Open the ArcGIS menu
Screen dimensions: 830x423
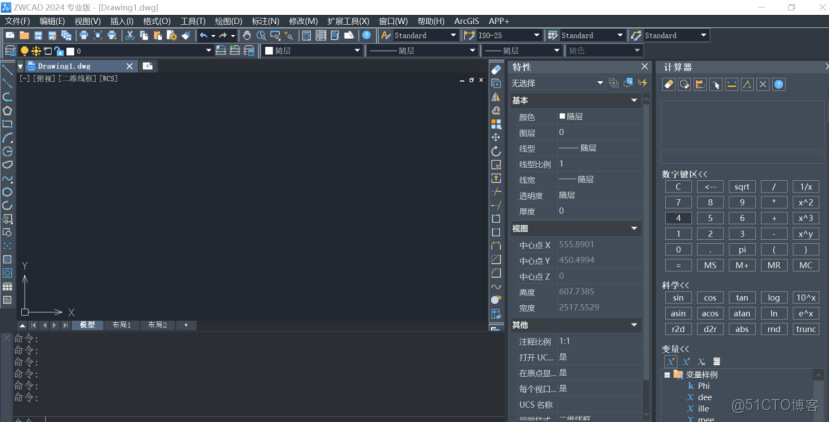(466, 21)
